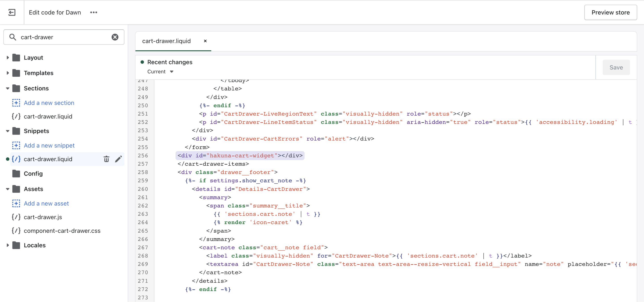Close the cart-drawer.liquid tab
Image resolution: width=644 pixels, height=302 pixels.
(205, 41)
